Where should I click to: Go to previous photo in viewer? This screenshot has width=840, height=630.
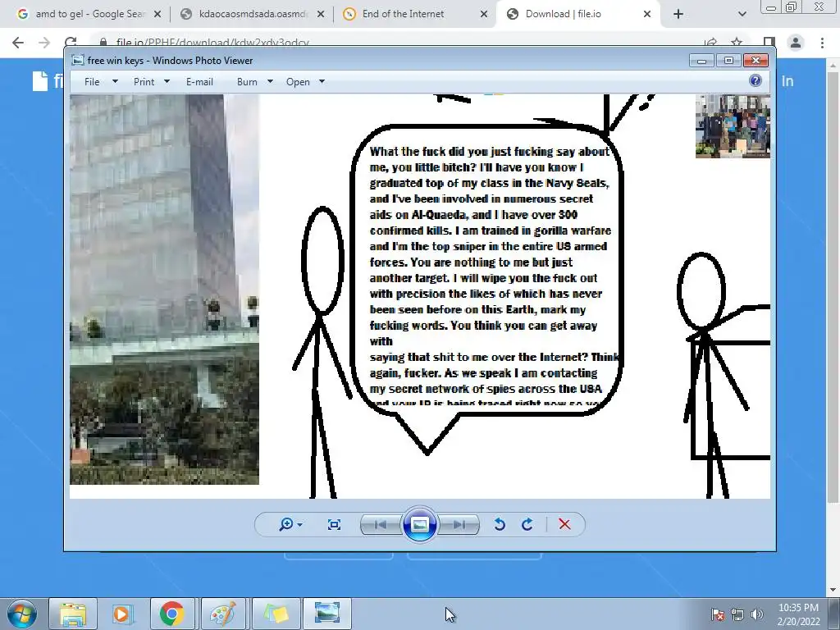point(381,524)
